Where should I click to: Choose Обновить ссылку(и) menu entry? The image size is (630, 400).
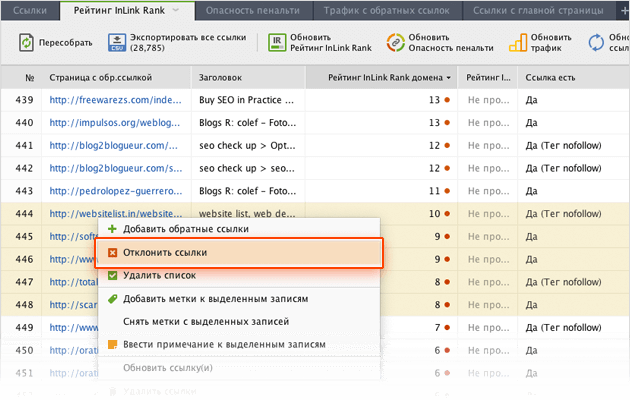pos(239,368)
